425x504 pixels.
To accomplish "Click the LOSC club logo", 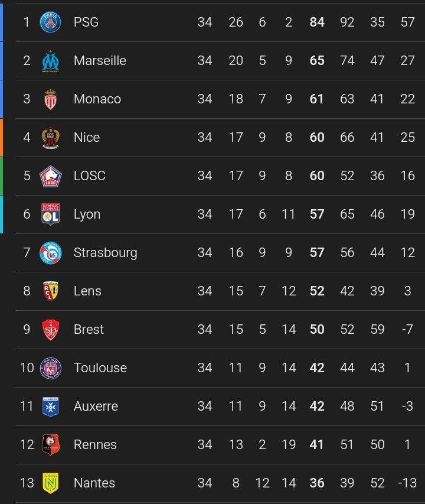I will [50, 176].
